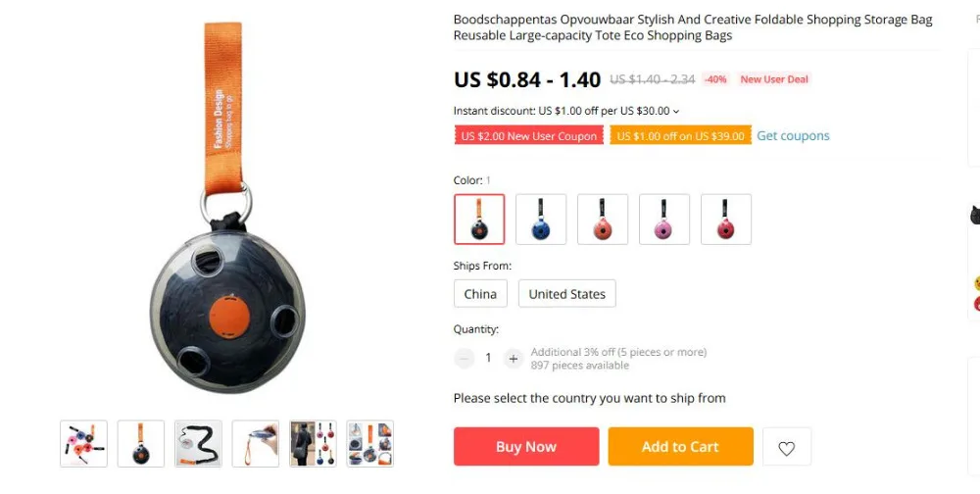Claim US $1.00 off on US $39.00 coupon

(x=681, y=135)
